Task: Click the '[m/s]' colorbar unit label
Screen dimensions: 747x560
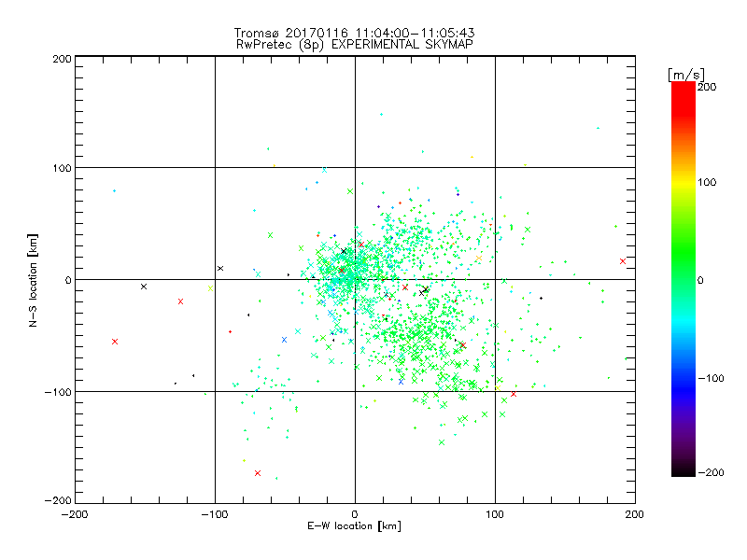Action: [686, 75]
